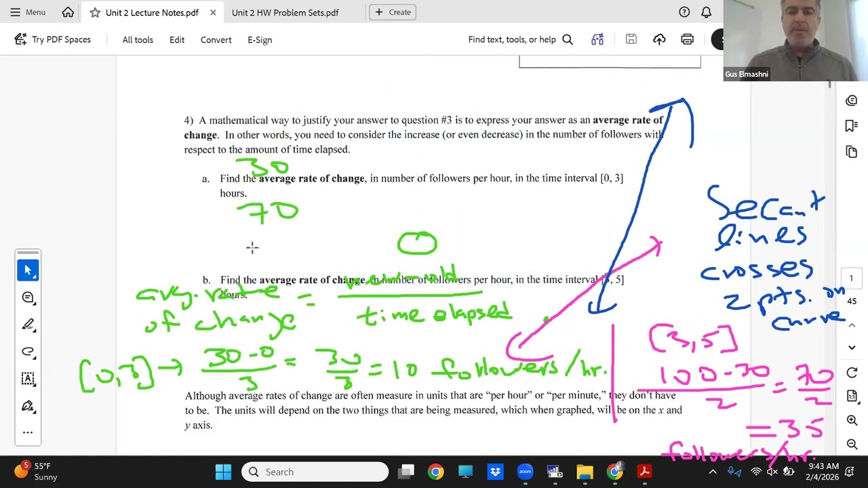Open Convert tools
The width and height of the screenshot is (868, 488).
216,39
